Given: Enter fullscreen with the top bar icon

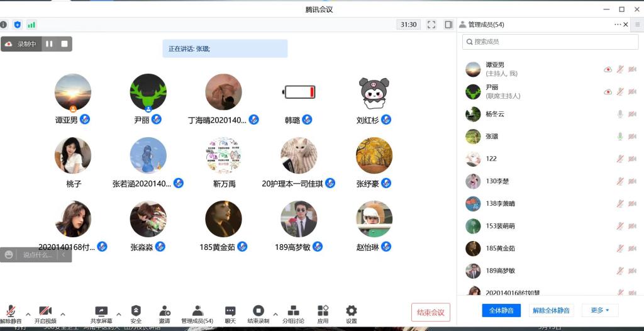Looking at the screenshot, I should click(431, 25).
